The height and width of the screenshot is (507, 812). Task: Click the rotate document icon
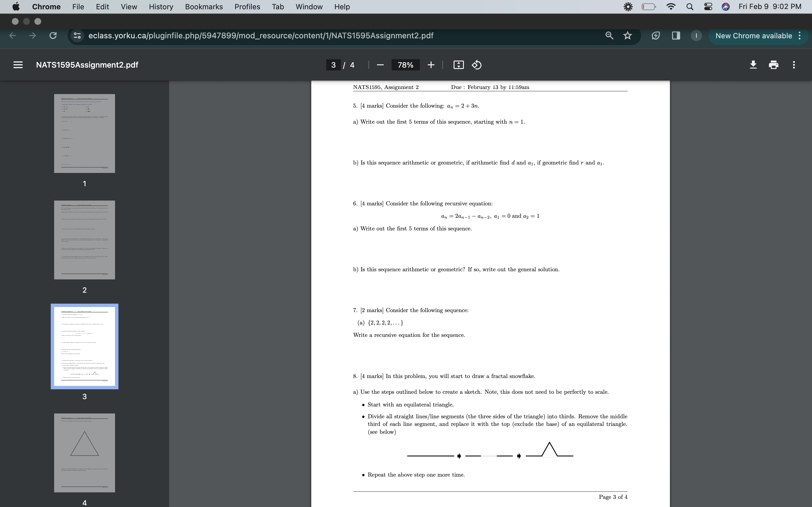(478, 65)
